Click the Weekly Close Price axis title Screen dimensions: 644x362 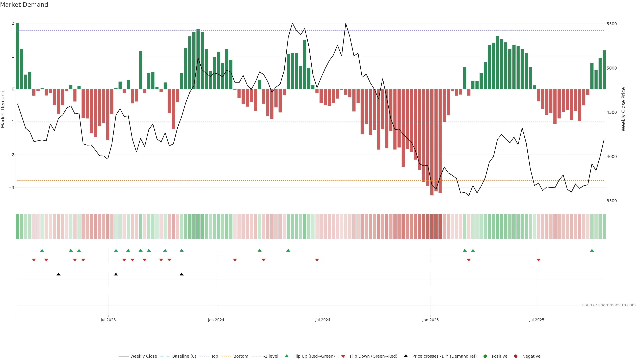click(623, 109)
